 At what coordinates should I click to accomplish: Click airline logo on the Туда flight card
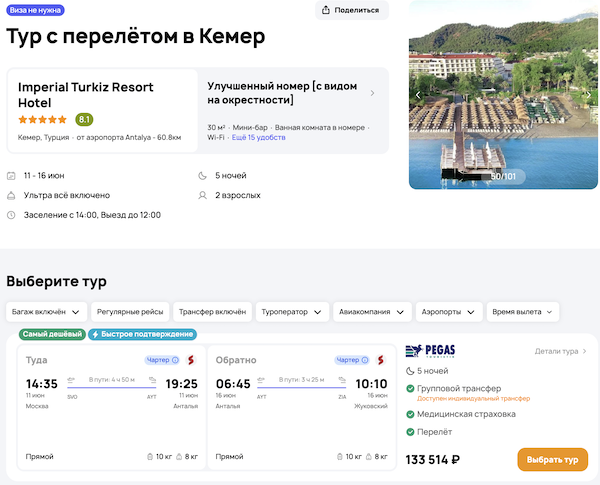point(190,360)
